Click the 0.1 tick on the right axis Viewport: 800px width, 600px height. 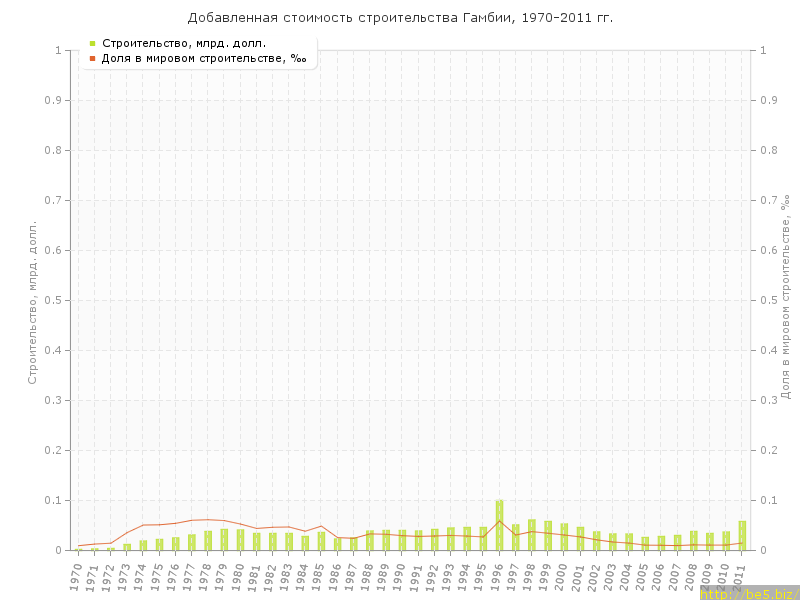pos(769,500)
